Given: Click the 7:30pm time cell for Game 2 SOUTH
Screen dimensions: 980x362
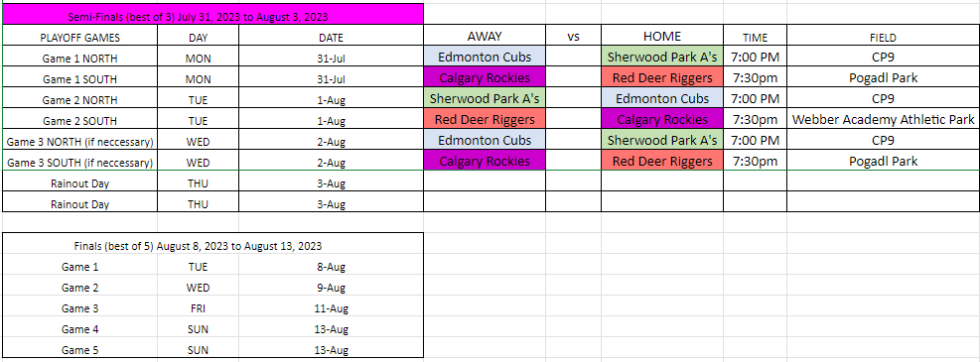Looking at the screenshot, I should click(755, 119).
